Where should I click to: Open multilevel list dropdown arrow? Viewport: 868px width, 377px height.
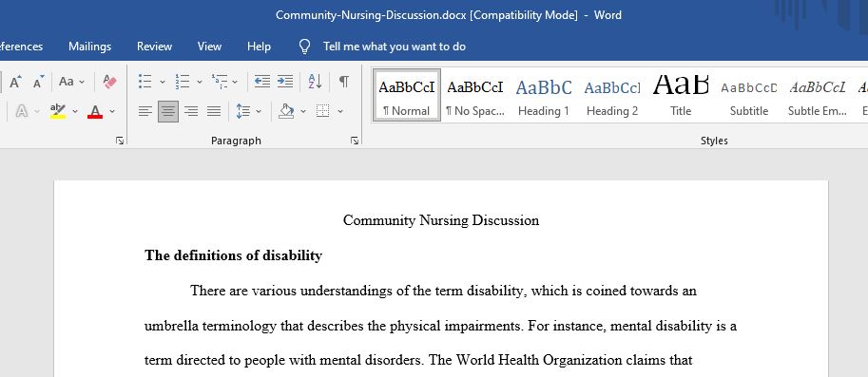[x=235, y=82]
